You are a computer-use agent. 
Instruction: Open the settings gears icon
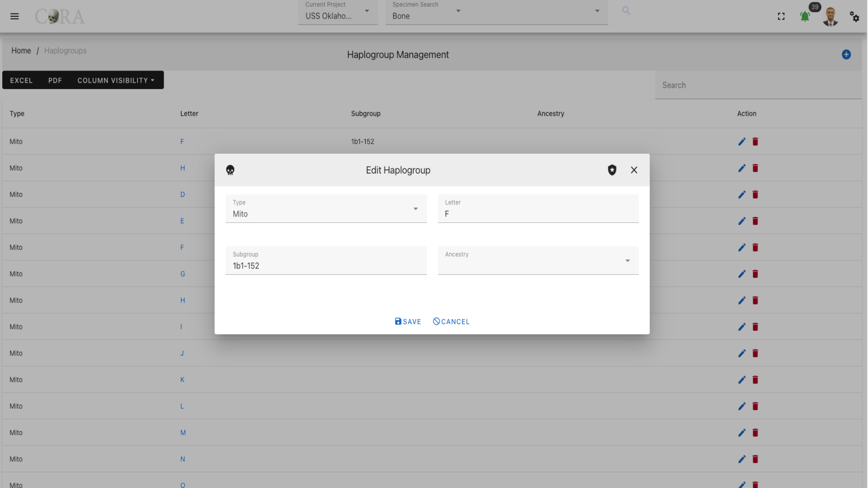coord(854,16)
